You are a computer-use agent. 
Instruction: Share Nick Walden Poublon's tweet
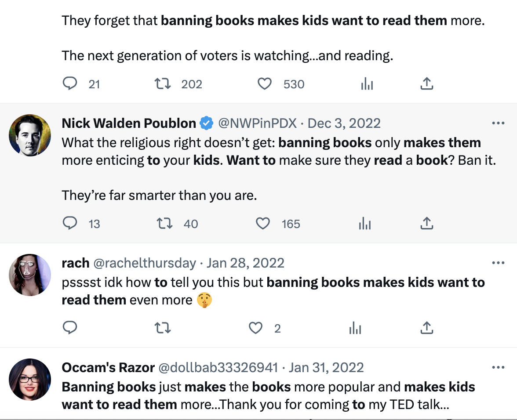pos(426,224)
